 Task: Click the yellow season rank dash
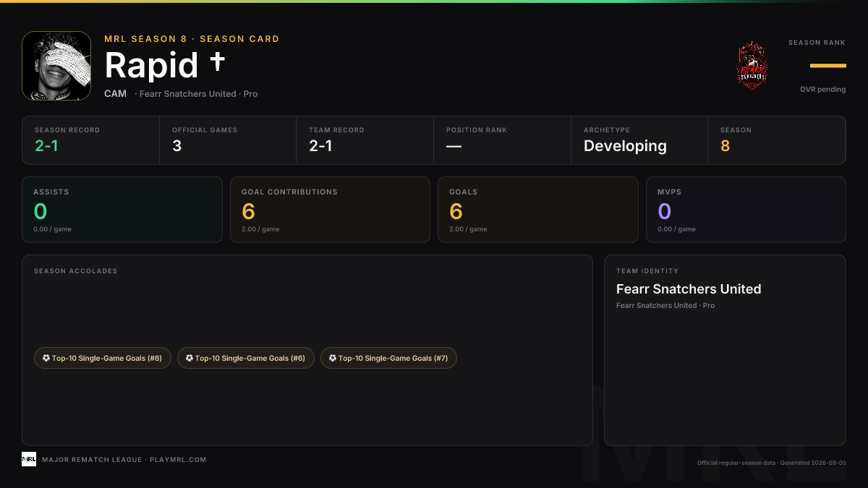coord(828,66)
